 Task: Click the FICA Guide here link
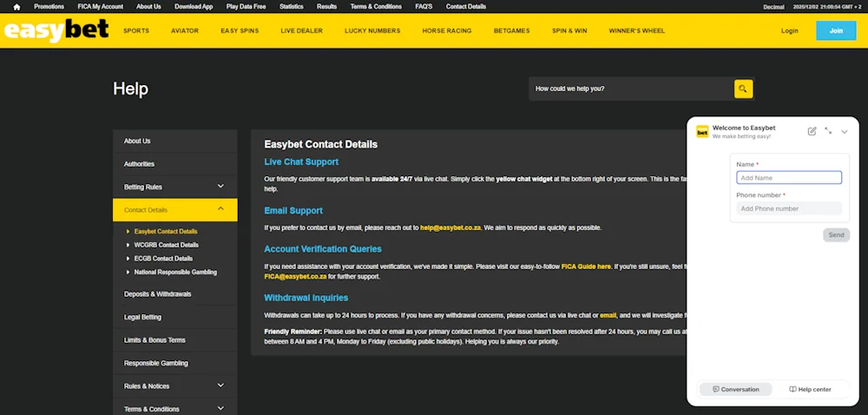(x=586, y=267)
